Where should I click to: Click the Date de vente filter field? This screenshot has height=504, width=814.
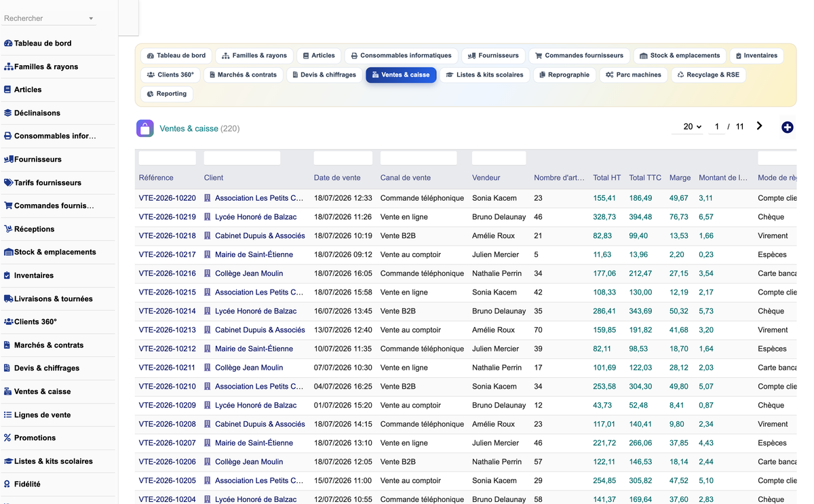point(343,158)
